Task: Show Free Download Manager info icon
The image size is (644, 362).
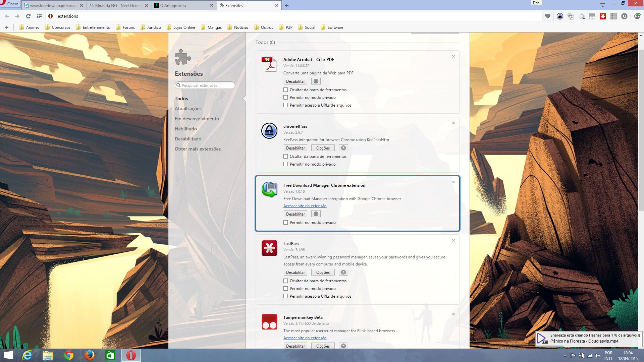Action: (x=316, y=214)
